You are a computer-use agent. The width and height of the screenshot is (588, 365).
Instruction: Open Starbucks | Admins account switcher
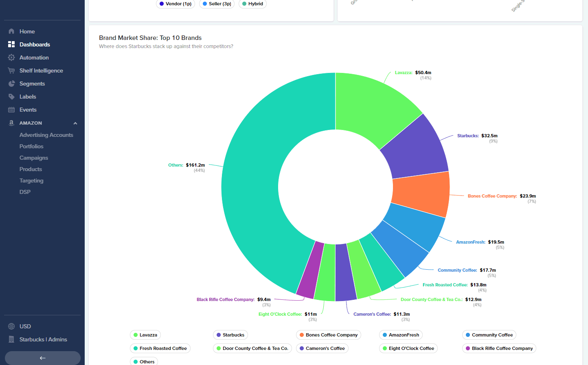(43, 339)
